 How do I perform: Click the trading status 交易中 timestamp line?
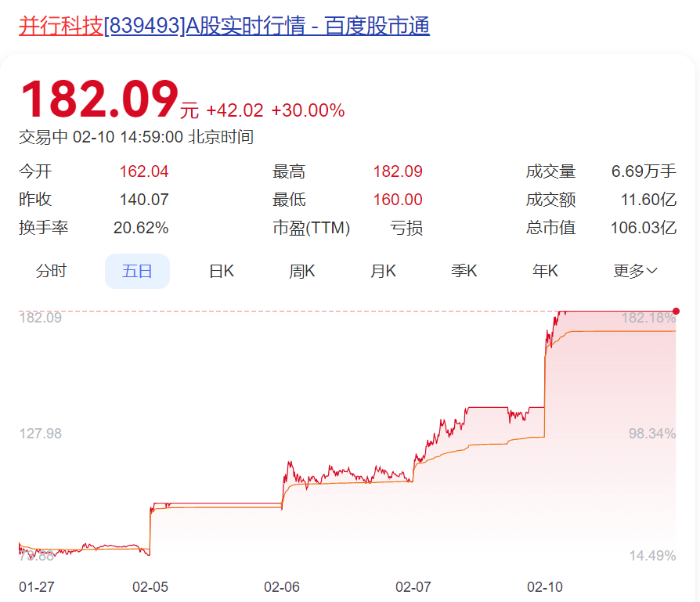[x=136, y=136]
